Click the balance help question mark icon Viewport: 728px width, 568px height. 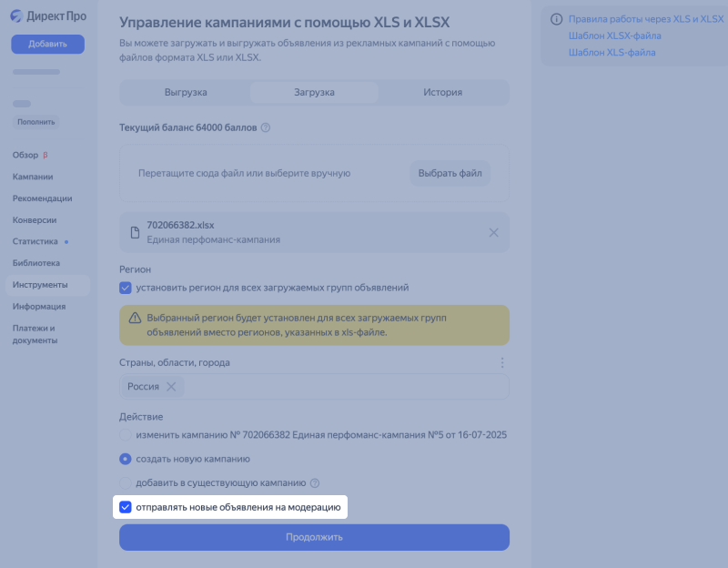pyautogui.click(x=266, y=127)
